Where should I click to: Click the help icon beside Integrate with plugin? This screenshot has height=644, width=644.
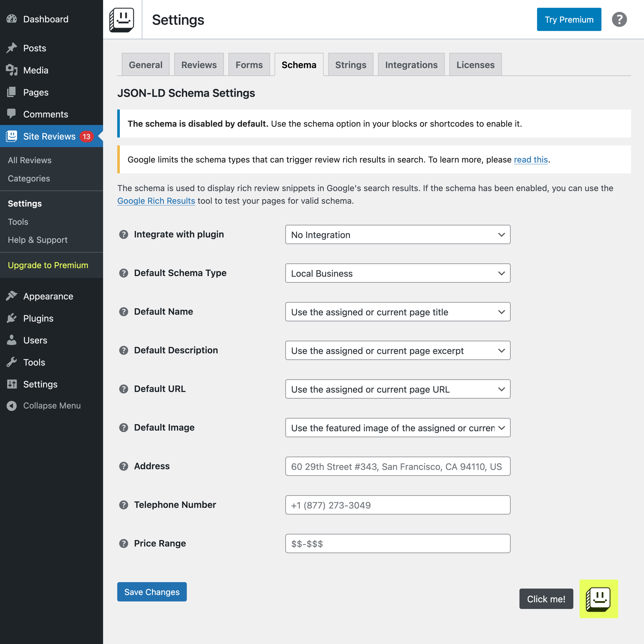click(x=124, y=234)
